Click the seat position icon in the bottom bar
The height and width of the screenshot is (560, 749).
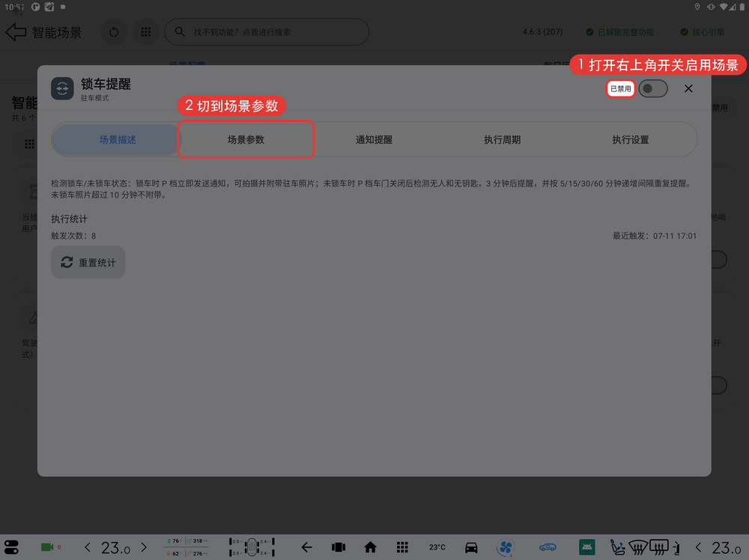[x=676, y=547]
